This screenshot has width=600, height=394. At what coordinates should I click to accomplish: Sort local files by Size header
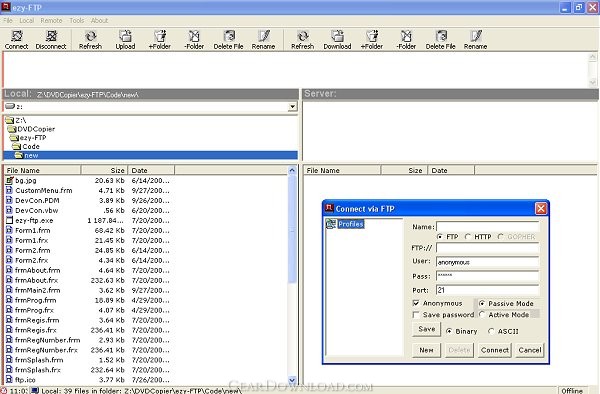(104, 170)
